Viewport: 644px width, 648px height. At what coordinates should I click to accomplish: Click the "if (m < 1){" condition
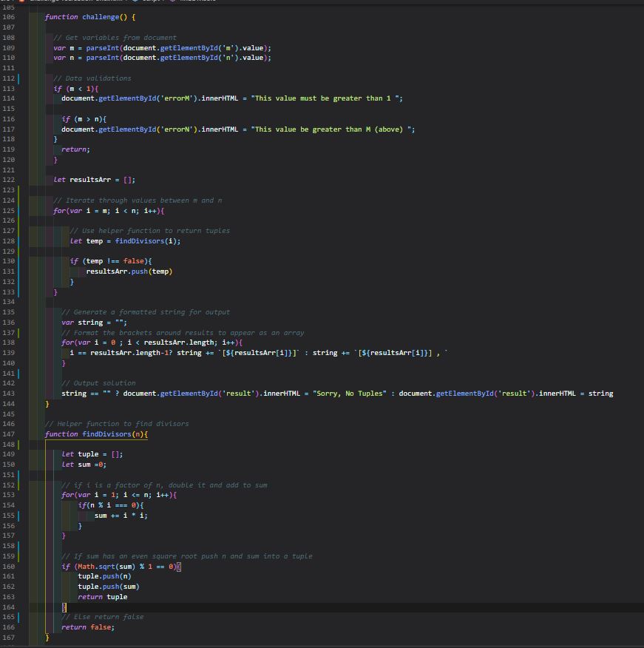click(76, 89)
